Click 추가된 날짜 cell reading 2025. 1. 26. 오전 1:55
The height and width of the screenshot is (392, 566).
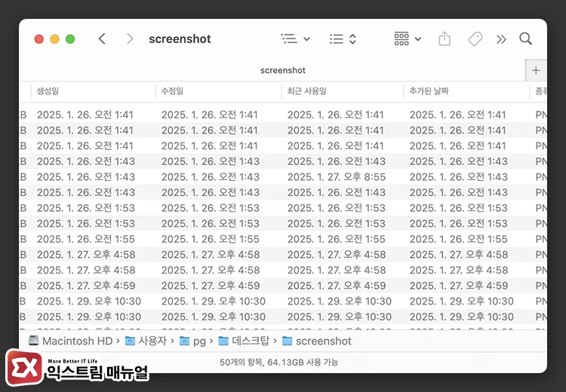pos(458,239)
